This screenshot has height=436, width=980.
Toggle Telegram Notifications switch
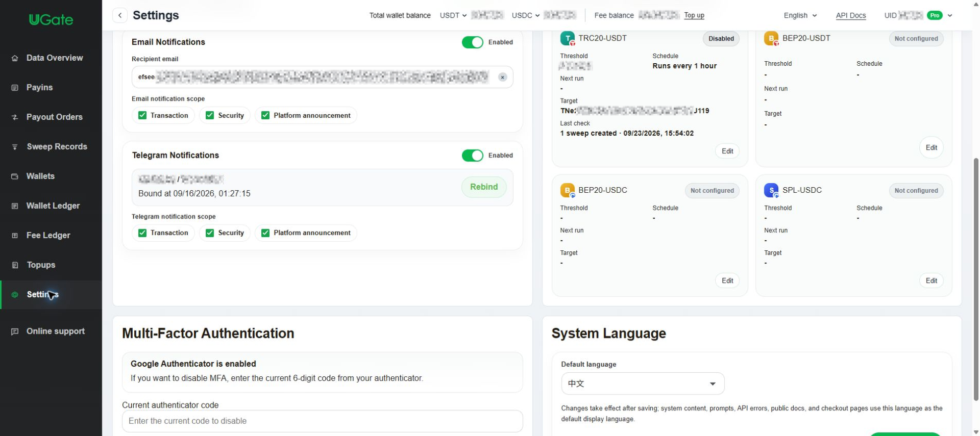[473, 156]
